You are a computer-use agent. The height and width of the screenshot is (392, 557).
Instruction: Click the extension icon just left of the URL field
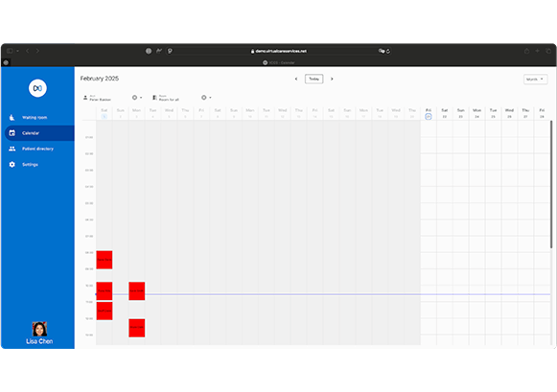170,51
